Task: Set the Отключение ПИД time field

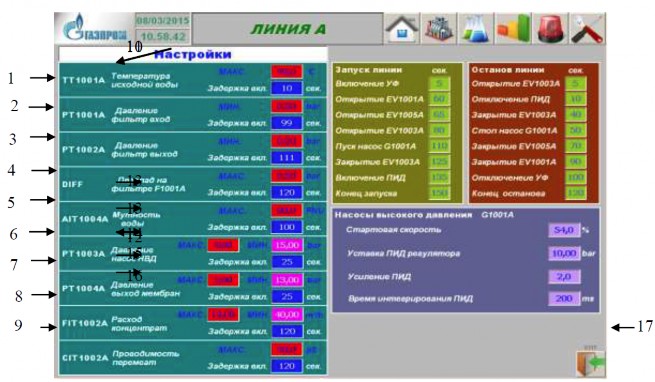Action: click(576, 99)
